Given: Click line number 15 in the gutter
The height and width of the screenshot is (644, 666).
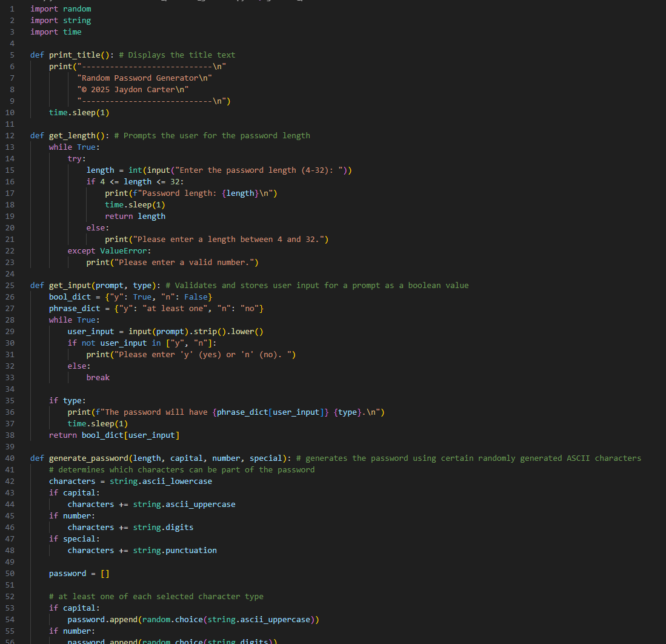Looking at the screenshot, I should coord(10,170).
